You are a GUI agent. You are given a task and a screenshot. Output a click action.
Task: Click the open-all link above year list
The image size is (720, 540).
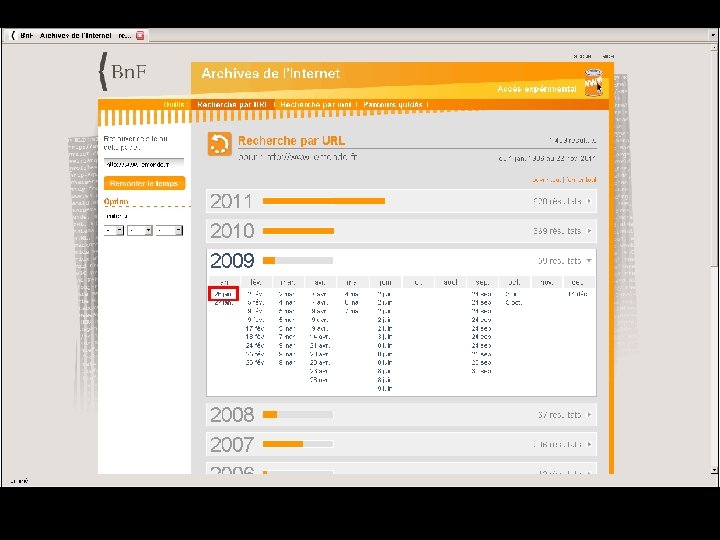546,180
